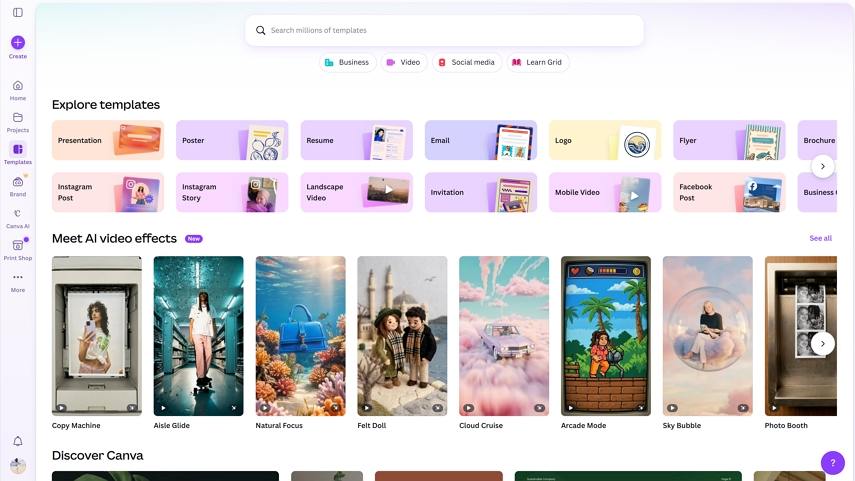
Task: Toggle the sidebar panel icon
Action: (x=18, y=12)
